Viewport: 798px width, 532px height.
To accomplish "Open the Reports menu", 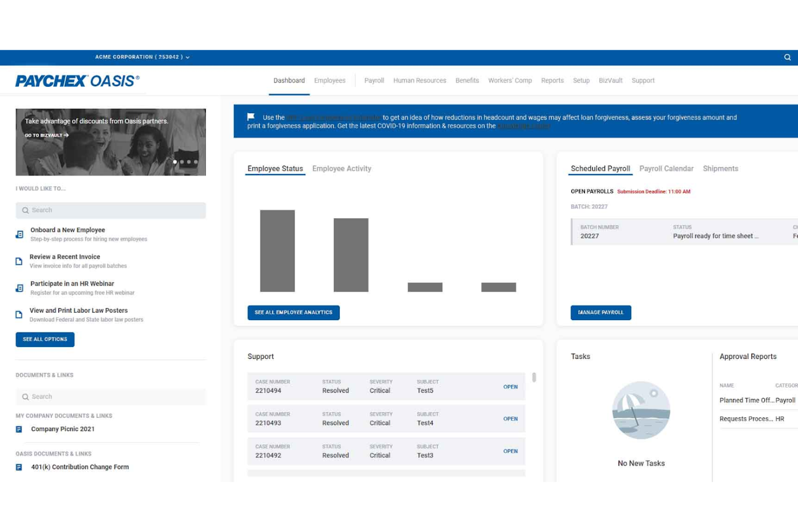I will click(552, 81).
